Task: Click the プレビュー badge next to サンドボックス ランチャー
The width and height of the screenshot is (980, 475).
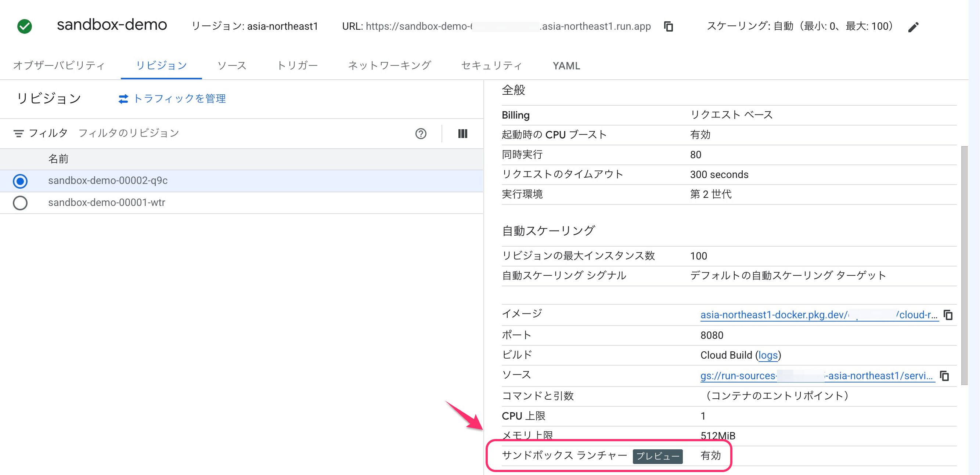Action: pos(658,456)
